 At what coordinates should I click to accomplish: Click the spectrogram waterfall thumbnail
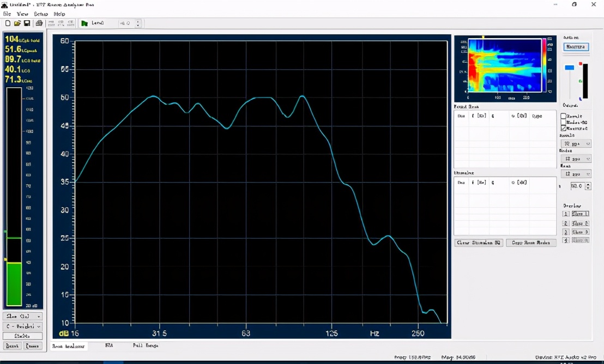[505, 65]
